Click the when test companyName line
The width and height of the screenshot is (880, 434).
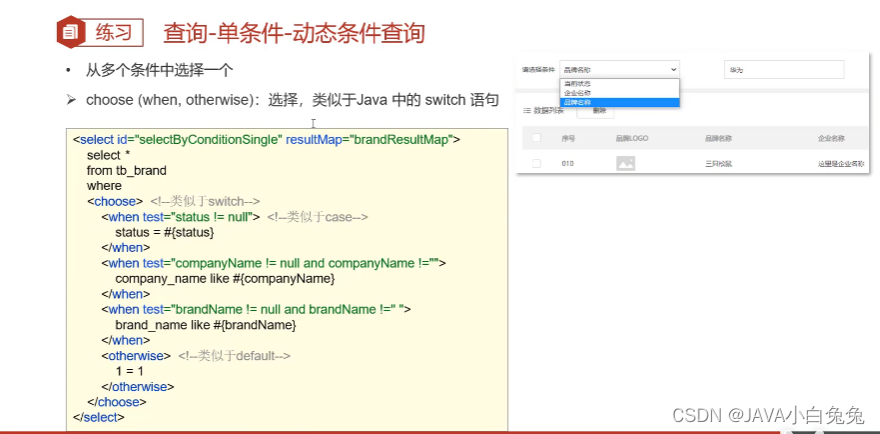(x=273, y=263)
